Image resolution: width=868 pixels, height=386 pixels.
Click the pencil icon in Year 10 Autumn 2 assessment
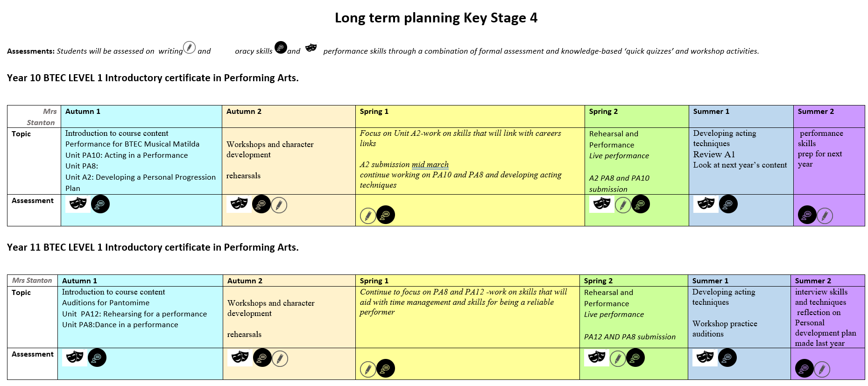(x=279, y=205)
